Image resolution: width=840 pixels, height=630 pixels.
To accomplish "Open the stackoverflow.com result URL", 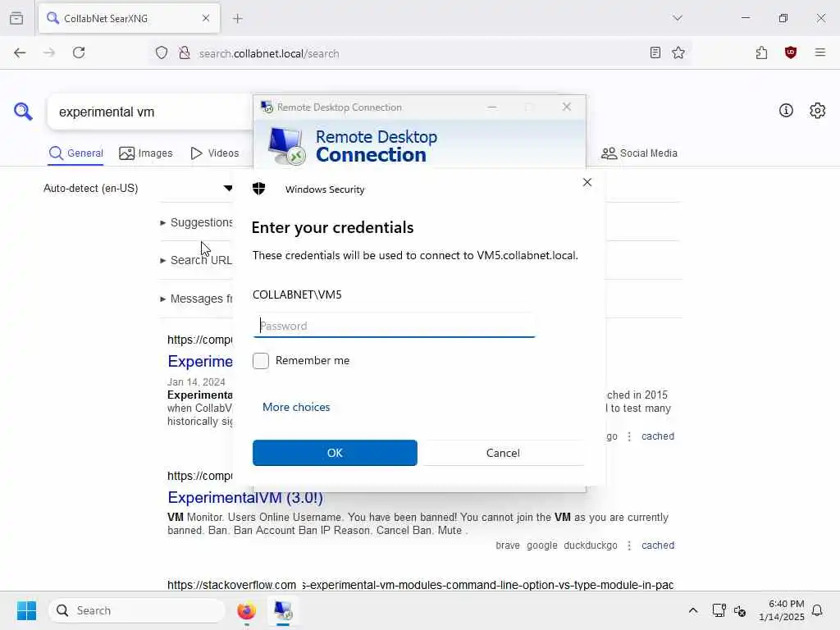I will [421, 584].
